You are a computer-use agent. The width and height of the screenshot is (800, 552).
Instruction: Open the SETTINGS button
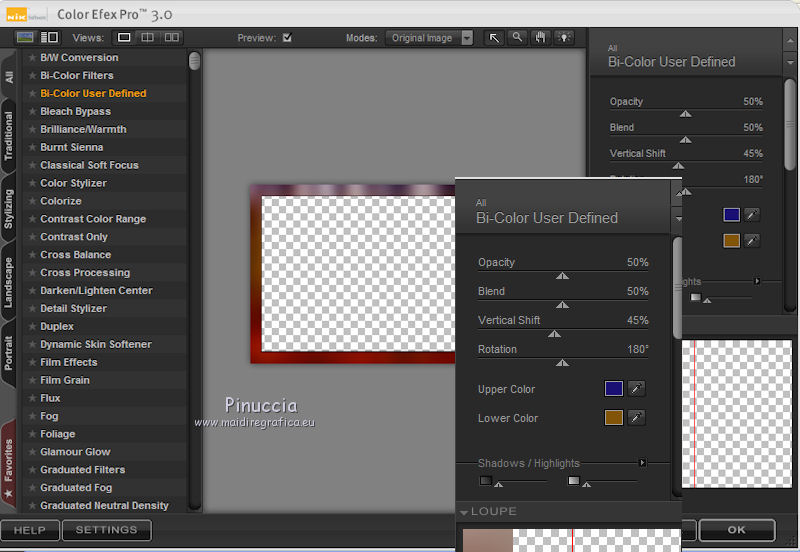pos(107,530)
